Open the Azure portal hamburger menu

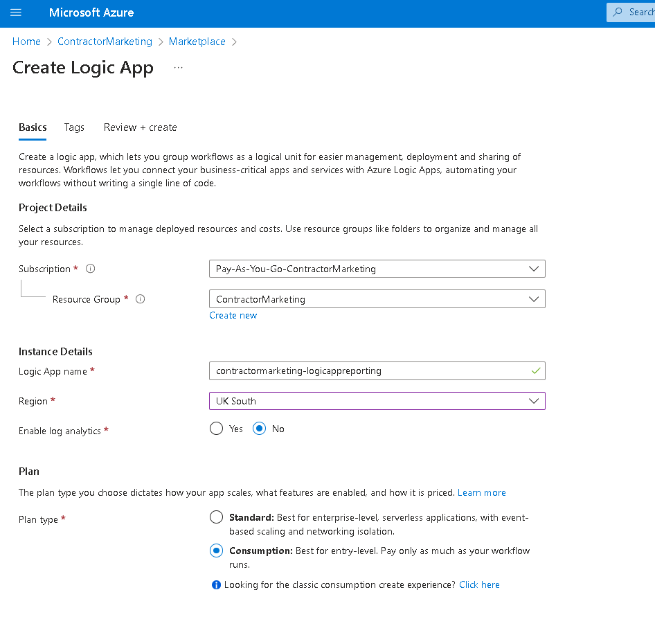16,12
